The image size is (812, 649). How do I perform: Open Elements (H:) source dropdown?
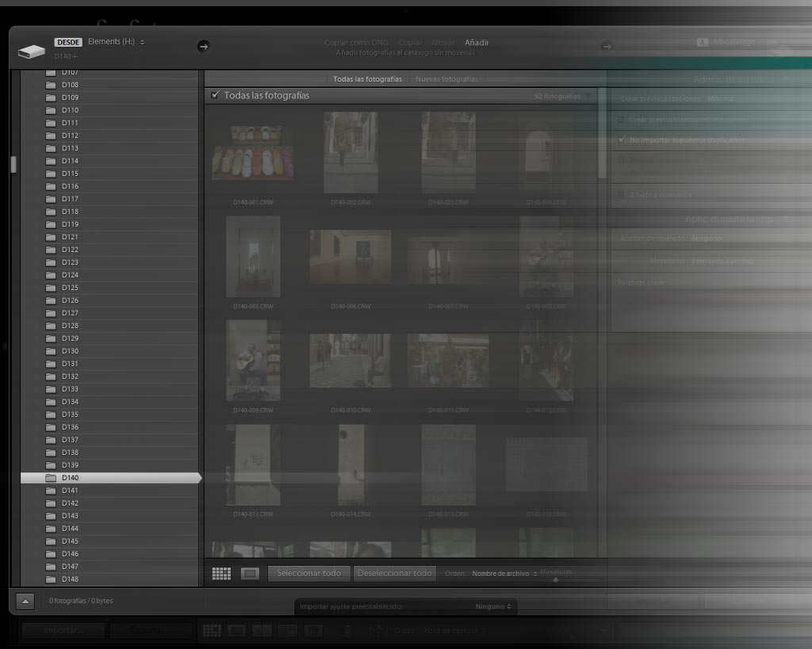tap(116, 41)
